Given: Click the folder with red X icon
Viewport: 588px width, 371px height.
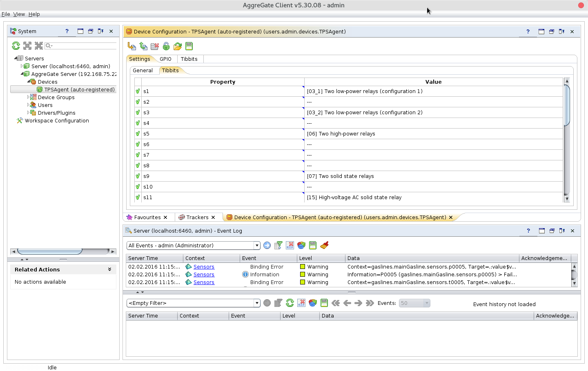Looking at the screenshot, I should 155,46.
